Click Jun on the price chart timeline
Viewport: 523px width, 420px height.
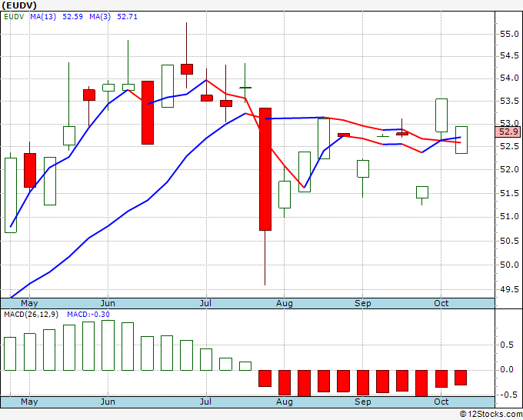(x=108, y=304)
